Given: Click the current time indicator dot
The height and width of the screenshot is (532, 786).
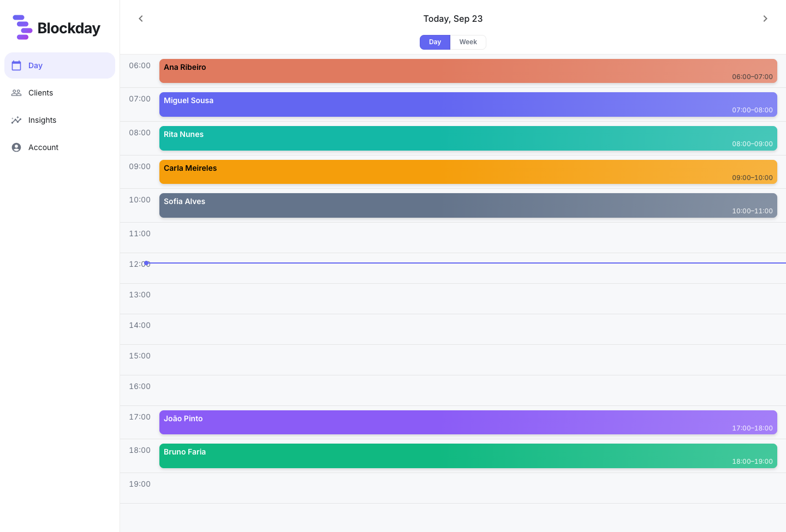Looking at the screenshot, I should click(x=146, y=263).
